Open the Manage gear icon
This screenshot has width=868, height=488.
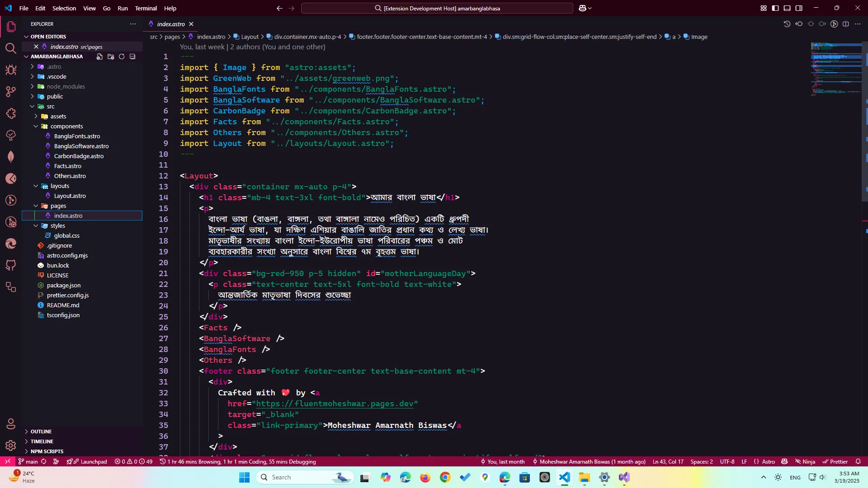click(11, 446)
